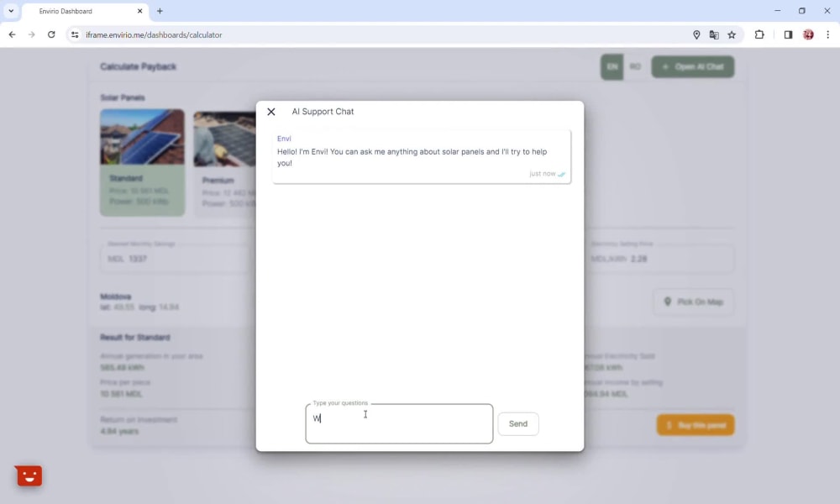Select the Premium solar panel card
This screenshot has width=840, height=504.
[x=224, y=163]
